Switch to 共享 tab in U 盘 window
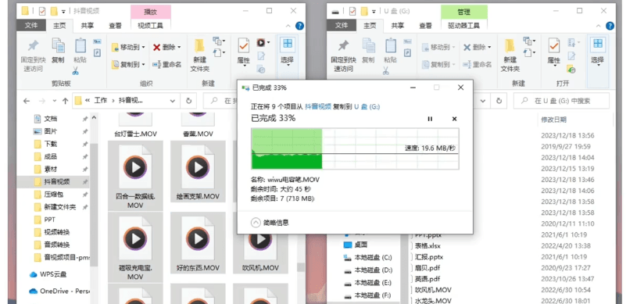This screenshot has height=304, width=644. coord(397,26)
